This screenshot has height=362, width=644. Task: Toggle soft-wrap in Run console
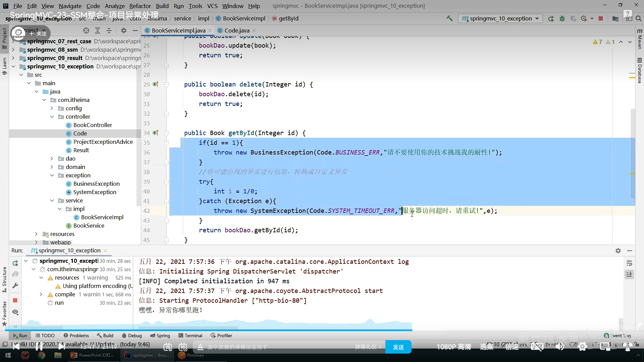[x=629, y=263]
